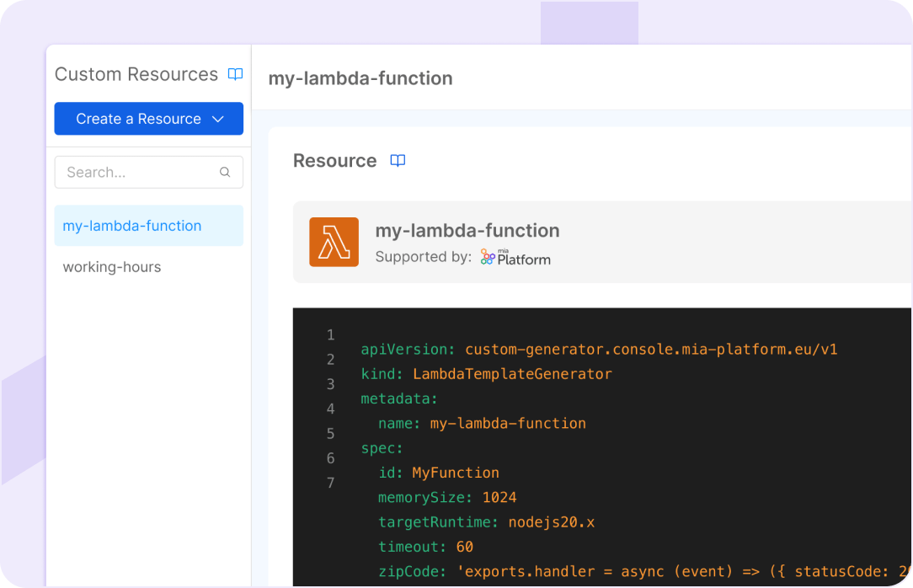Open docs book icon beside Custom Resources

pyautogui.click(x=236, y=74)
